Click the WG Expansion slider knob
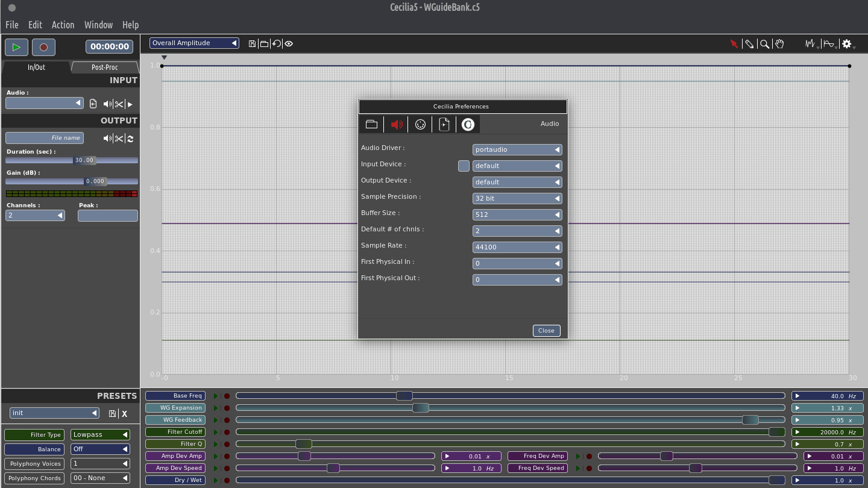The image size is (868, 488). 421,408
